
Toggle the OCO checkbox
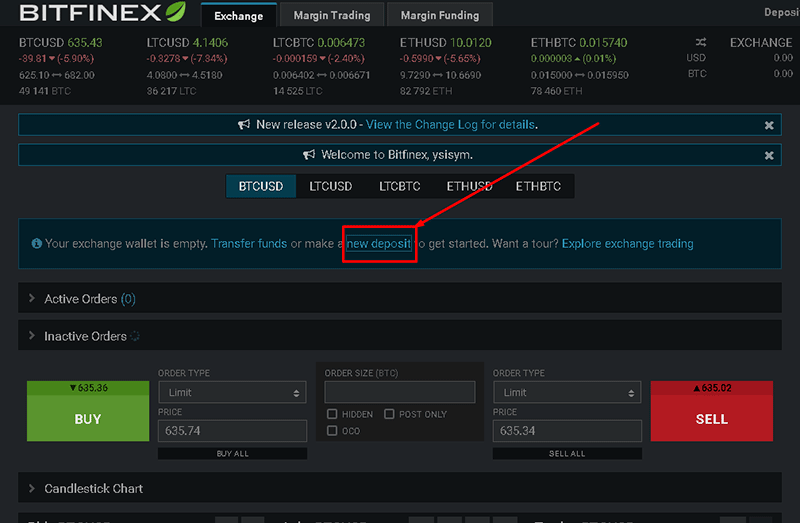[332, 431]
